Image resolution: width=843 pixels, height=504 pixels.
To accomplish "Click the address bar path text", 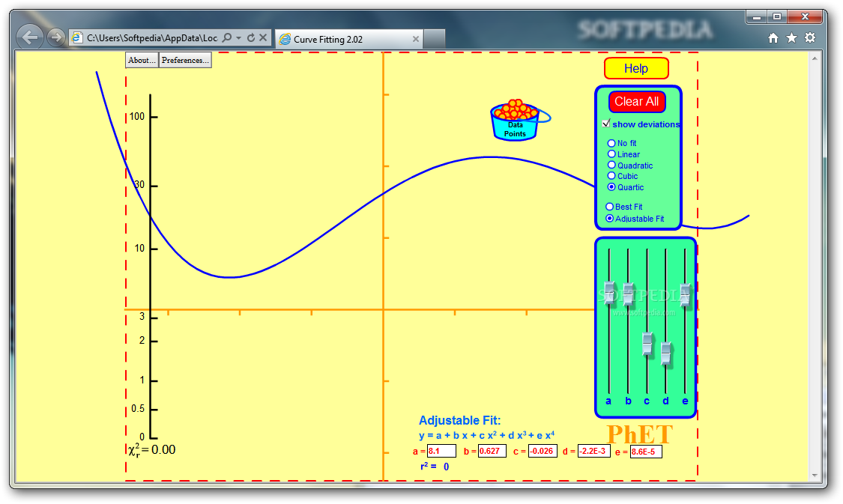I will (152, 38).
